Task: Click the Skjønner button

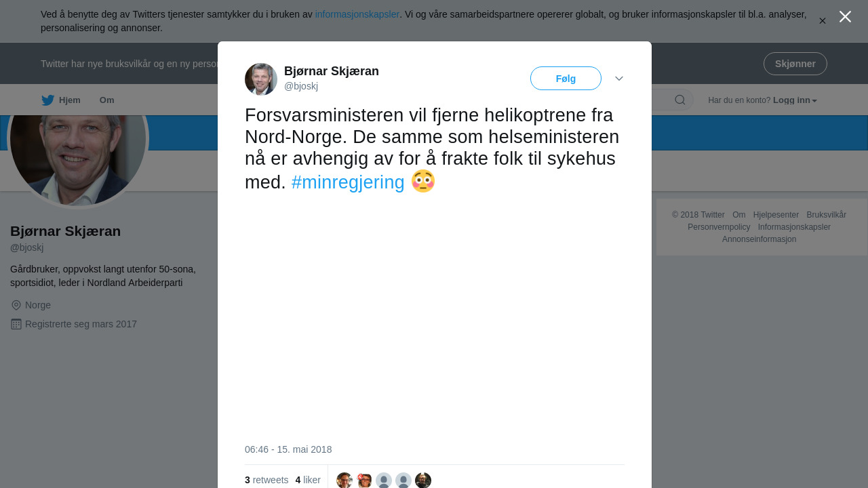Action: click(x=795, y=64)
